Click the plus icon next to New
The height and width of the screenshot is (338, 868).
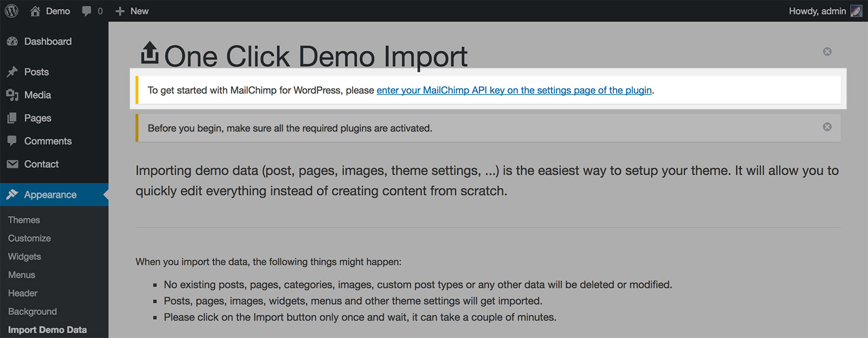pyautogui.click(x=120, y=11)
